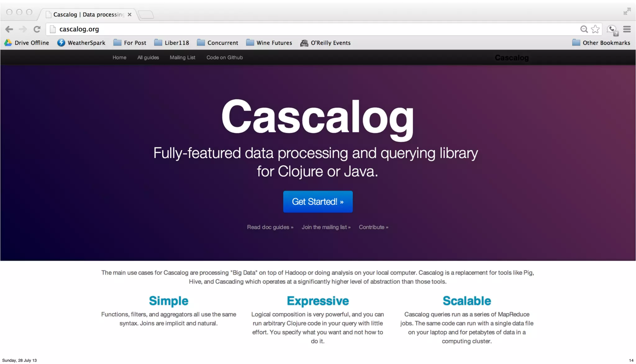Open All guides in site navigation
636x364 pixels.
148,57
